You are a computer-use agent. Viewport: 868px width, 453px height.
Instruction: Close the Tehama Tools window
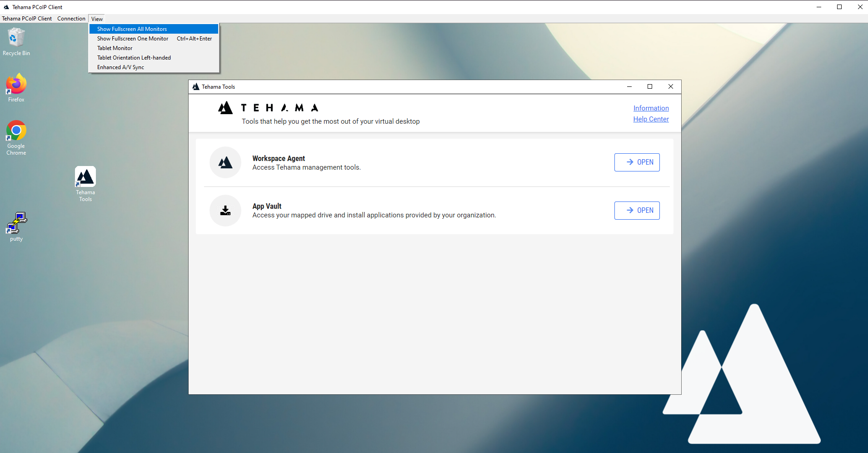(x=671, y=87)
